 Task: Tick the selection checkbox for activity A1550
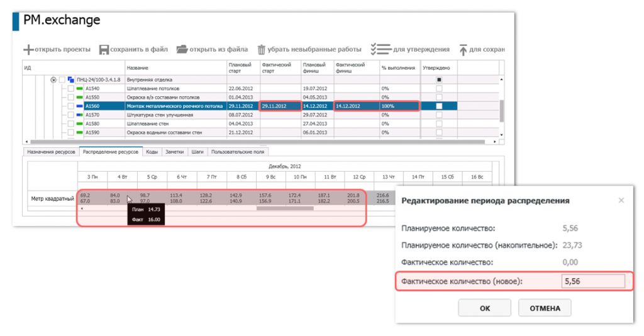[x=71, y=98]
